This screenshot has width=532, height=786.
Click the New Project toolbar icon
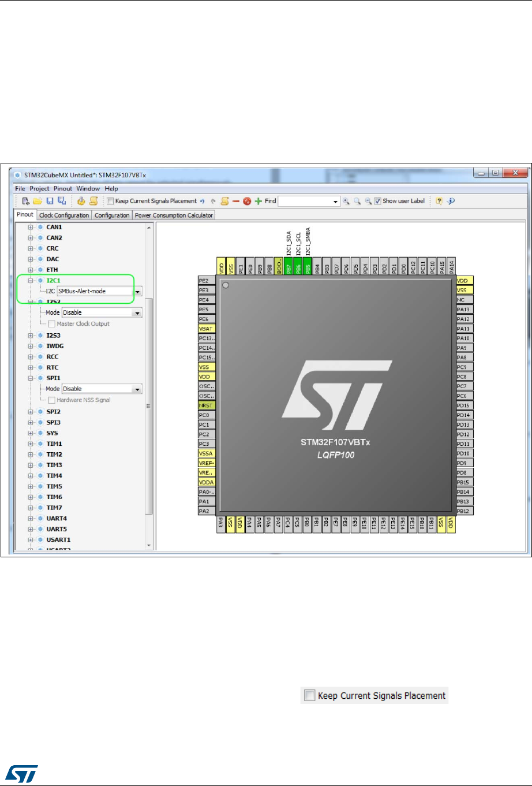pos(26,201)
